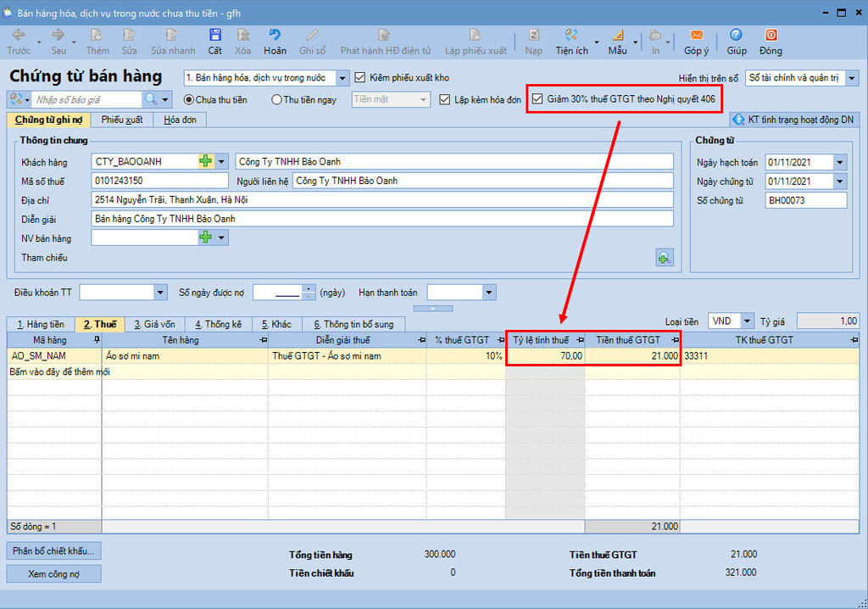The image size is (868, 609).
Task: Open the sale type dropdown
Action: [x=342, y=78]
